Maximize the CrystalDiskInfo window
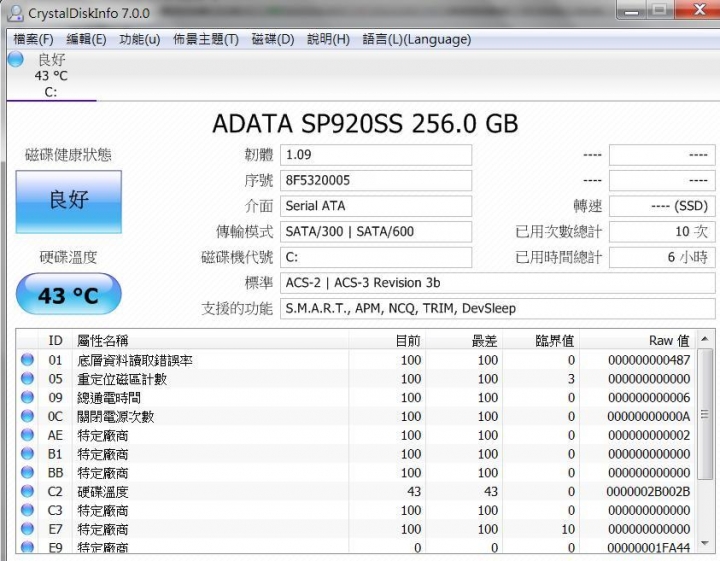720x561 pixels. 660,10
